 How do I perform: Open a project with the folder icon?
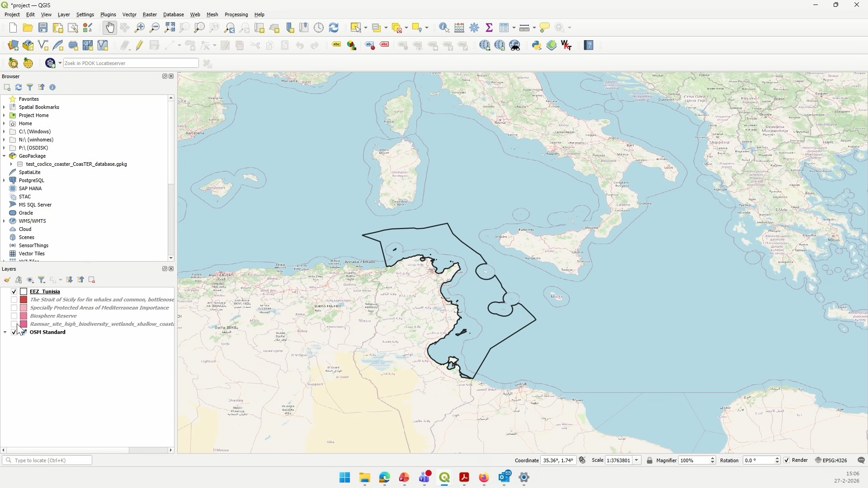[x=28, y=28]
